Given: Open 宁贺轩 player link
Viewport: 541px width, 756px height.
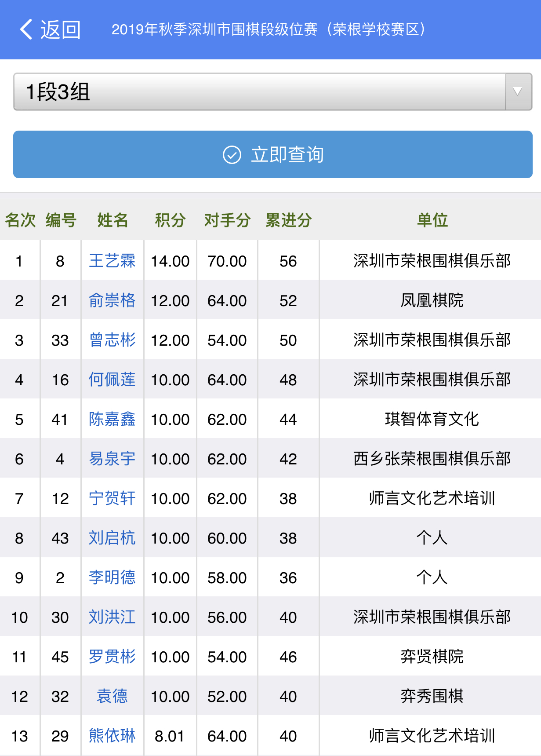Looking at the screenshot, I should tap(112, 498).
